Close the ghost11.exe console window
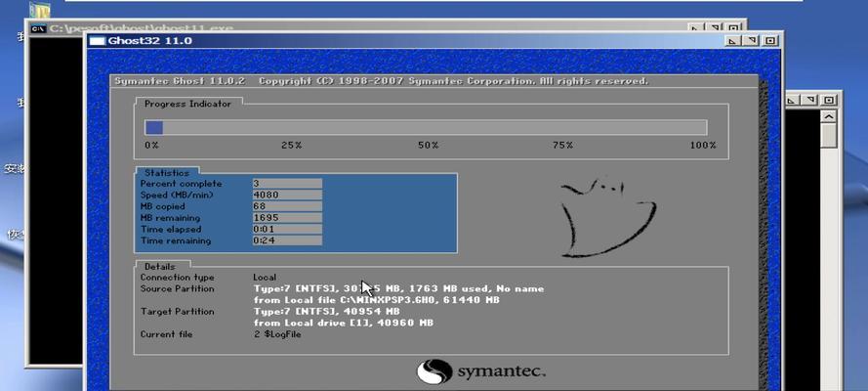 coord(733,27)
